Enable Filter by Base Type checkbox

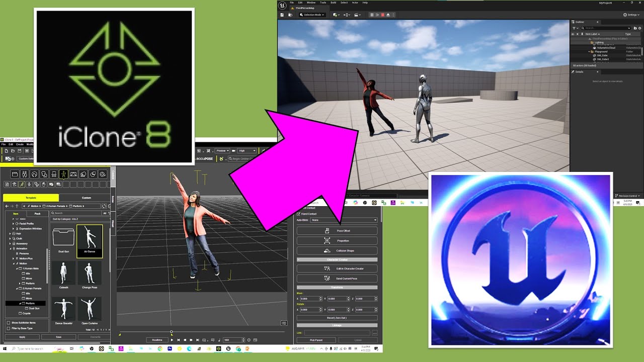8,328
